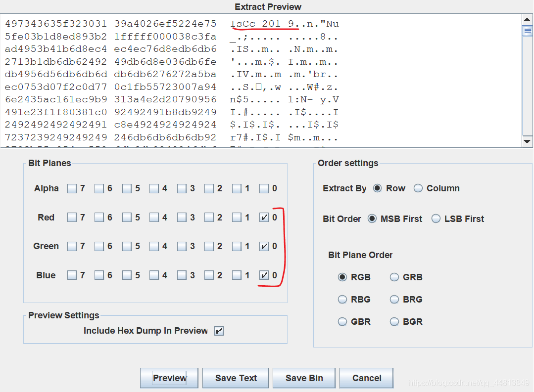
Task: Check Red bit plane 3
Action: 182,218
